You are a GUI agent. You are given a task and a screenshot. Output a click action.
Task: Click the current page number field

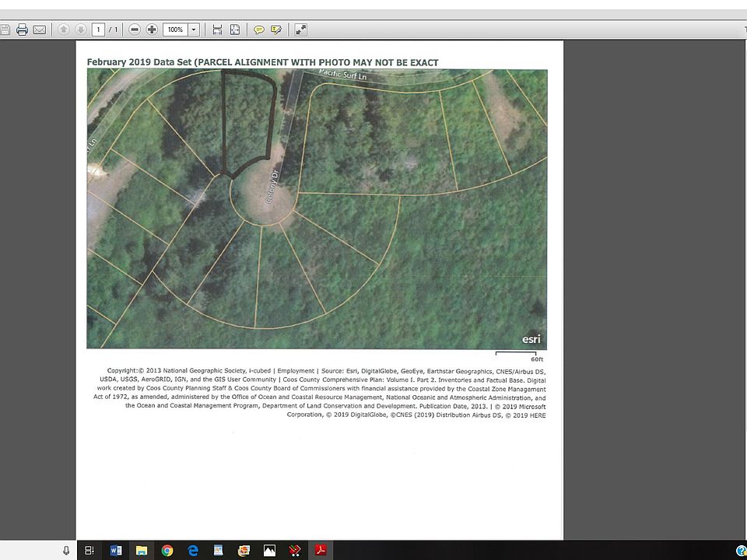98,30
